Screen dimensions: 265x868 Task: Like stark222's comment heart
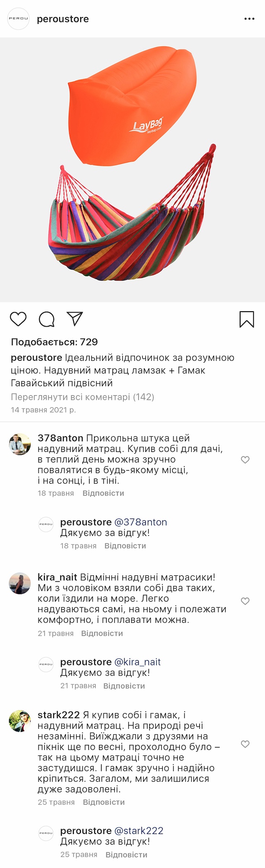pyautogui.click(x=245, y=744)
